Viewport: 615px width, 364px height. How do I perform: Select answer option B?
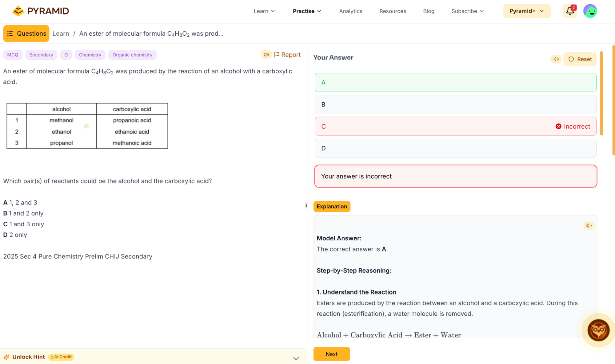(x=455, y=104)
